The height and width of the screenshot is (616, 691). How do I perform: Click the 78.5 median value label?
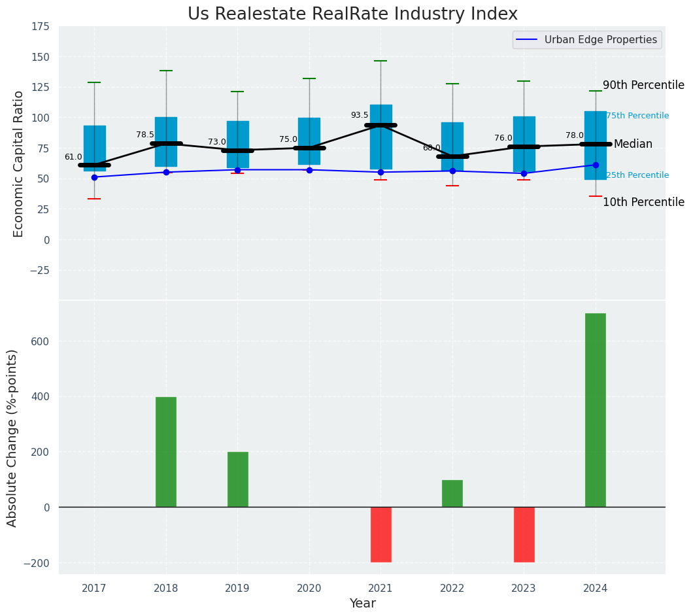145,135
